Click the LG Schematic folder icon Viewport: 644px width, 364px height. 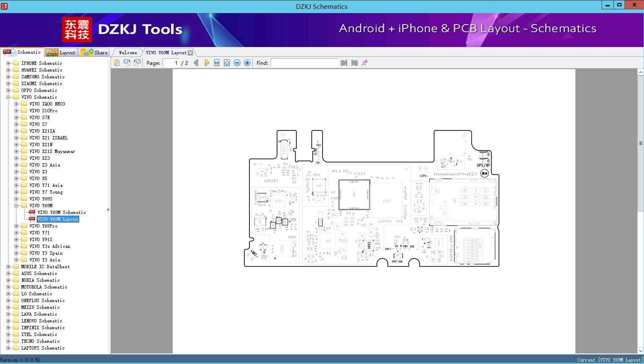(x=16, y=294)
